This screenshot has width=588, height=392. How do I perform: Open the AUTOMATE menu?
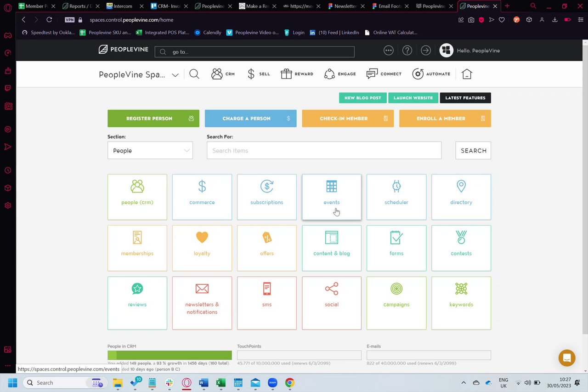pyautogui.click(x=431, y=74)
